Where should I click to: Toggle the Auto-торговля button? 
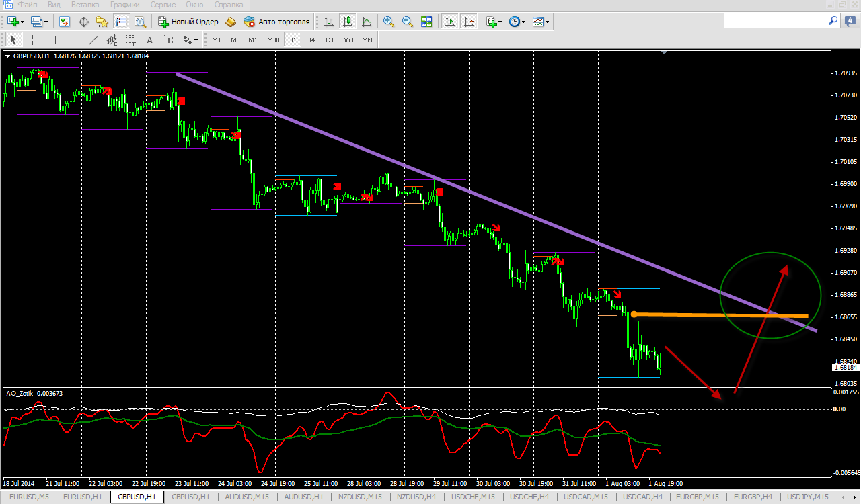coord(276,22)
